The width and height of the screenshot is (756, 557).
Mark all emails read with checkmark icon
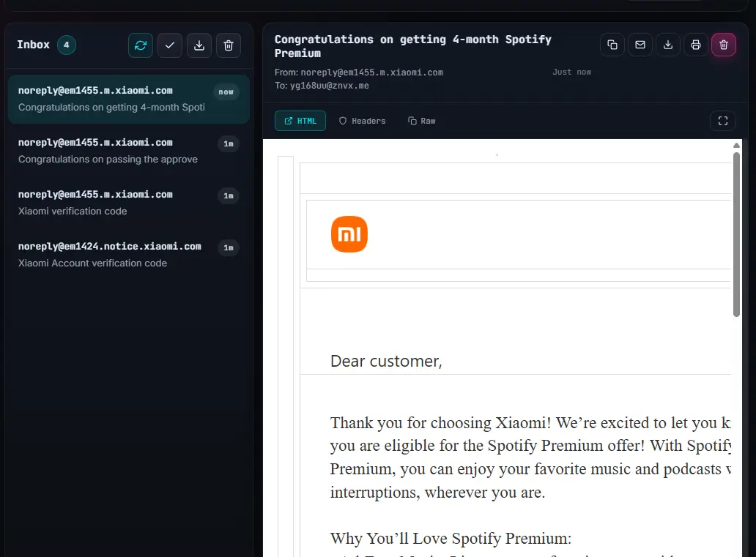(x=170, y=45)
